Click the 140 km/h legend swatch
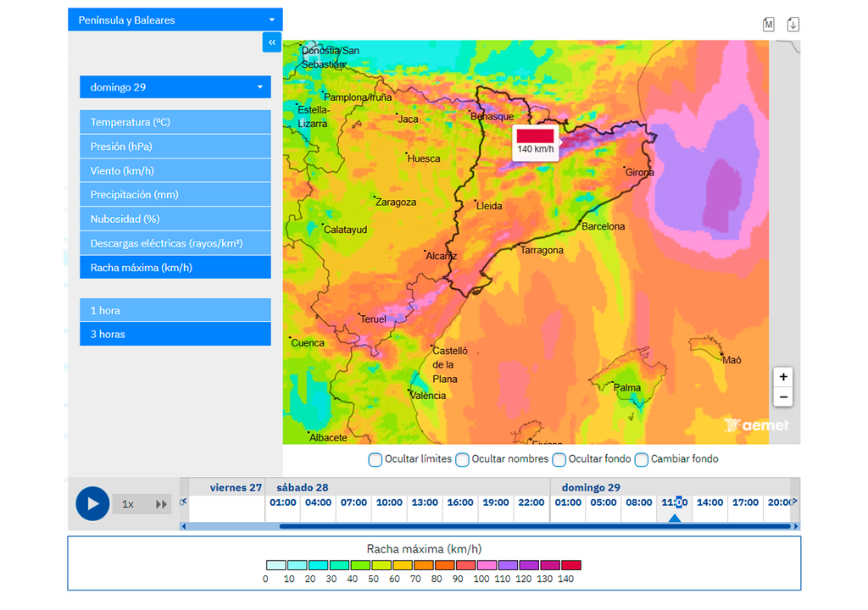The image size is (868, 610). click(x=571, y=565)
